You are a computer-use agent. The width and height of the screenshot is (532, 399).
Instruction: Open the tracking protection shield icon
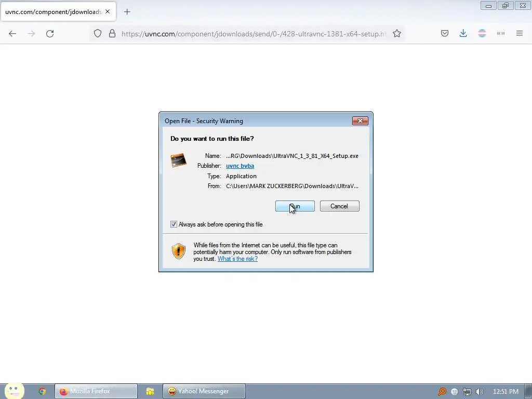(98, 34)
